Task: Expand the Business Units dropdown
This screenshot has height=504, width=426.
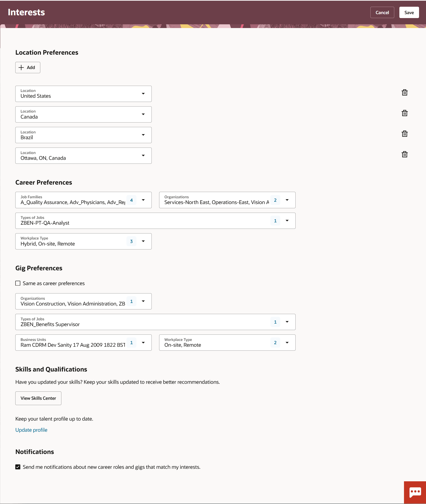Action: point(143,342)
